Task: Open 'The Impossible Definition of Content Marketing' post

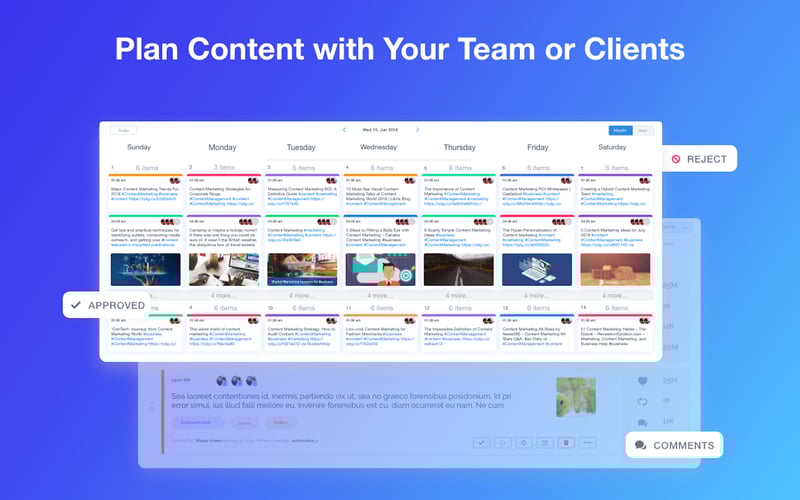Action: click(459, 333)
